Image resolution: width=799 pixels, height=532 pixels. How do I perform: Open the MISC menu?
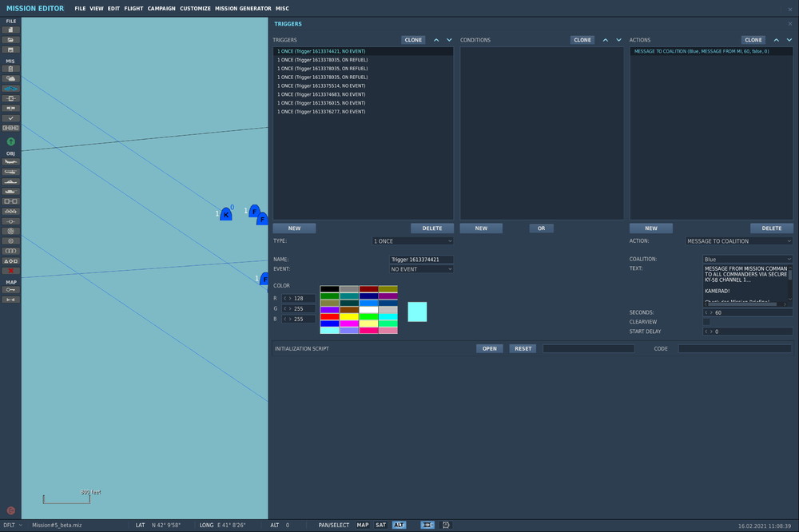point(282,9)
